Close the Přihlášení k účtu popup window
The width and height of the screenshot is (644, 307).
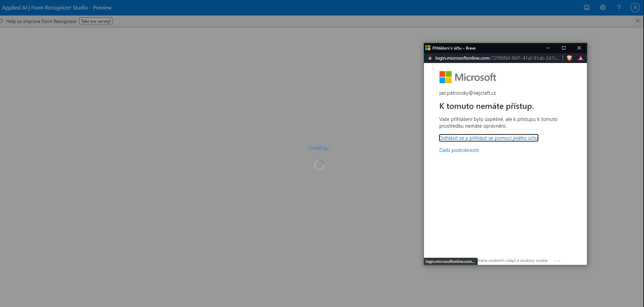579,48
